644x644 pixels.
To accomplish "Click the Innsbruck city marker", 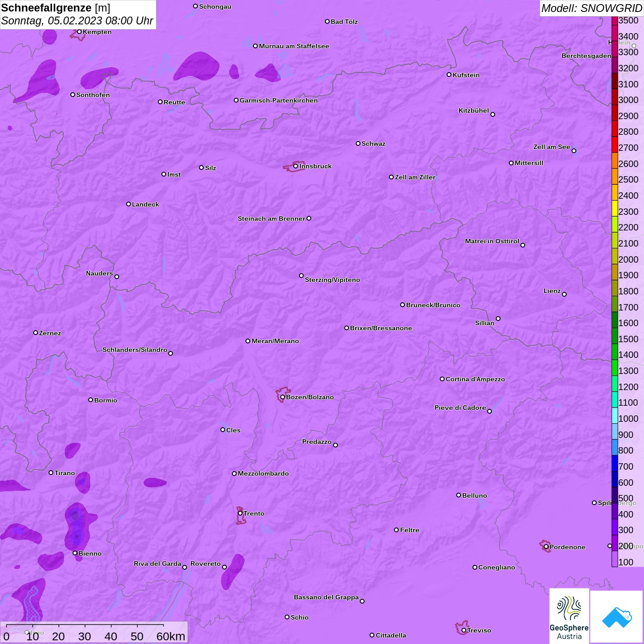I will 296,166.
